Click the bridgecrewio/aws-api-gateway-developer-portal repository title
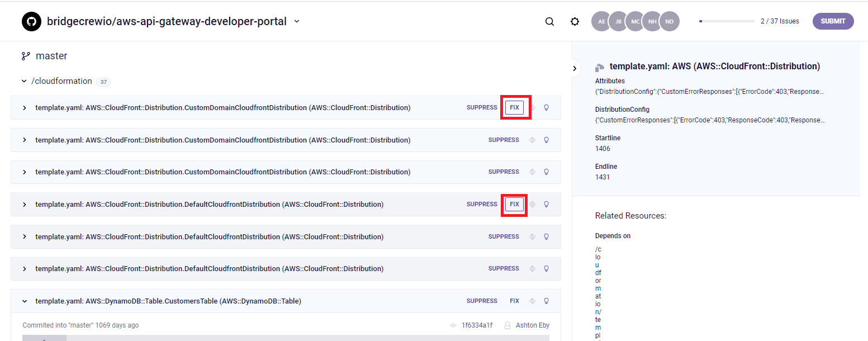The image size is (868, 341). click(167, 22)
